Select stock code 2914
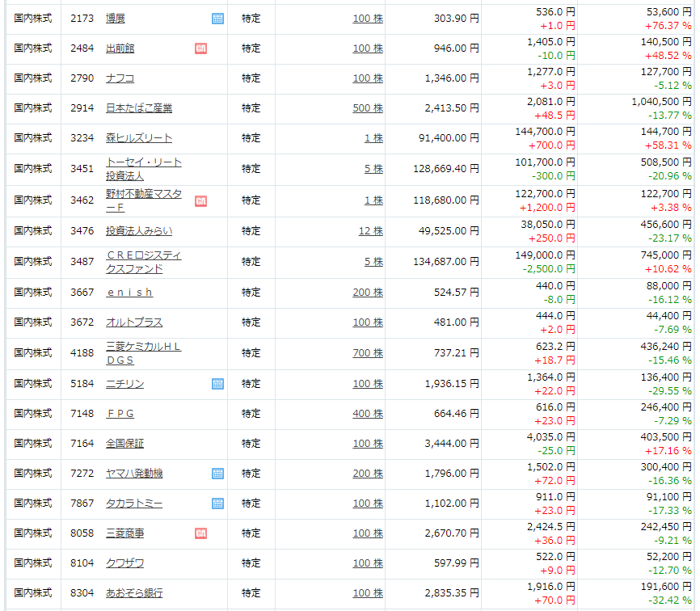The image size is (700, 611). tap(82, 108)
